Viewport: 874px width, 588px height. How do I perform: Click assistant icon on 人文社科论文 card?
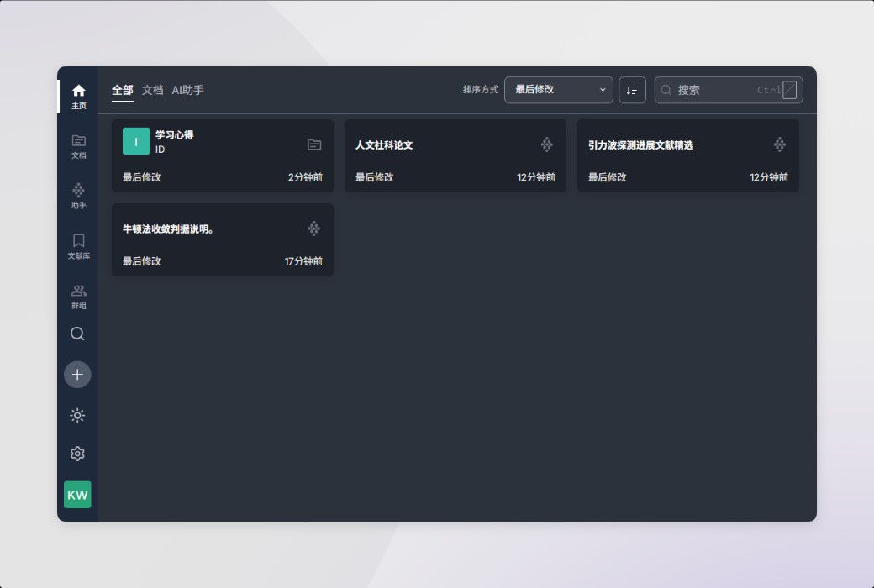(x=547, y=145)
